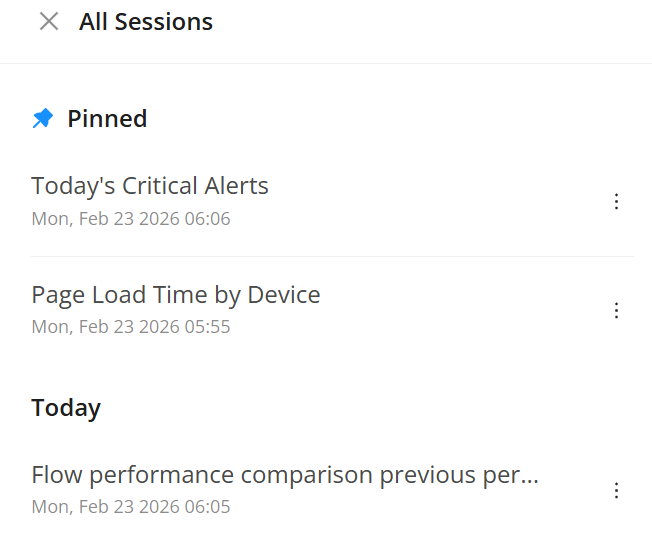This screenshot has width=652, height=535.
Task: Select the word Alerts in the first pinned session
Action: click(x=235, y=186)
